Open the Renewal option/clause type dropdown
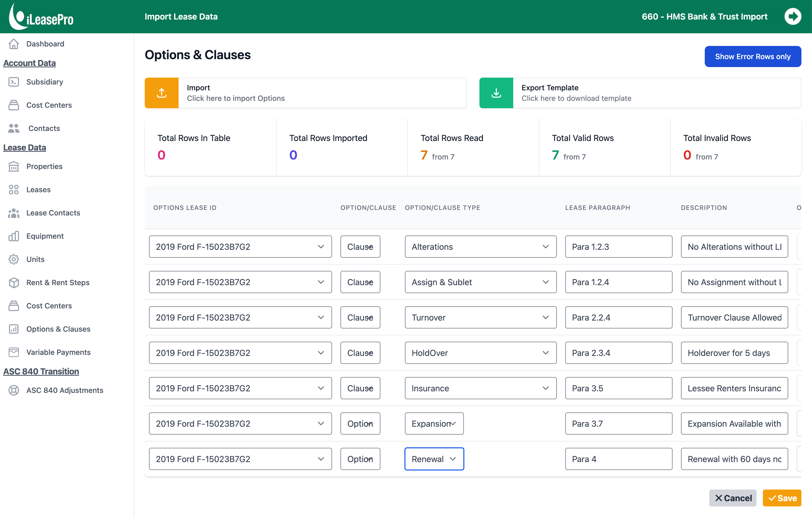 434,459
